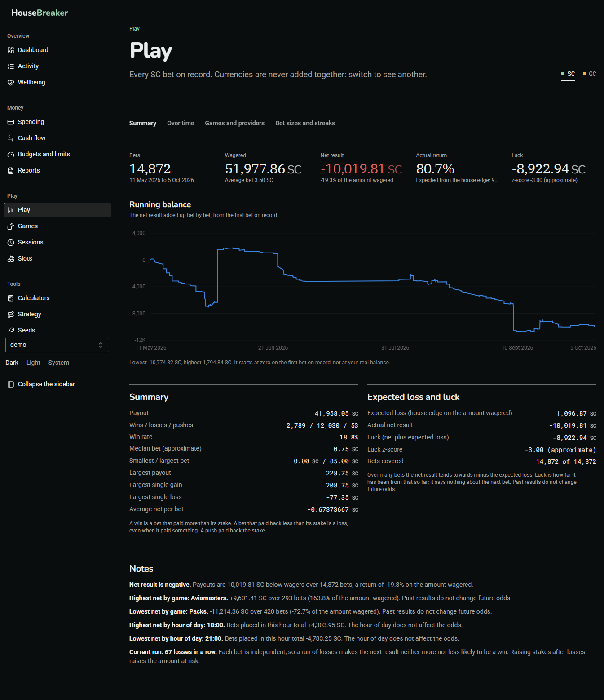Open the Calculators icon
Image resolution: width=604 pixels, height=700 pixels.
pos(11,298)
